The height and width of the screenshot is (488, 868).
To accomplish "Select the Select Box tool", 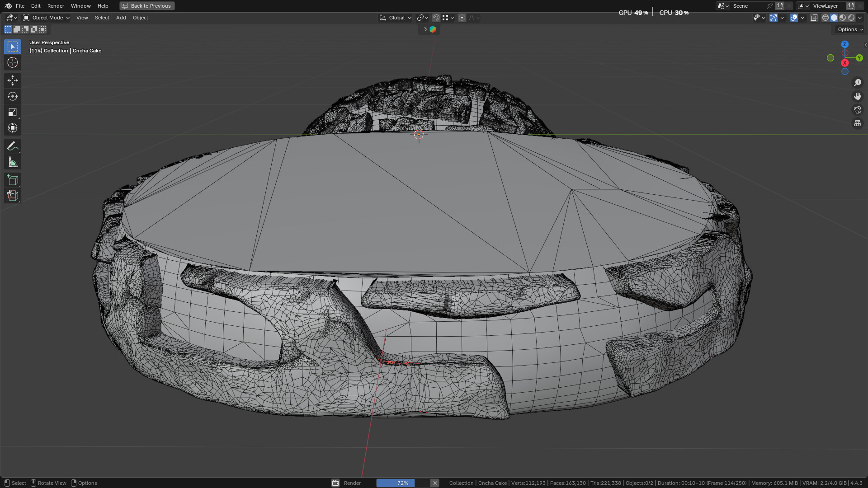I will [x=13, y=47].
